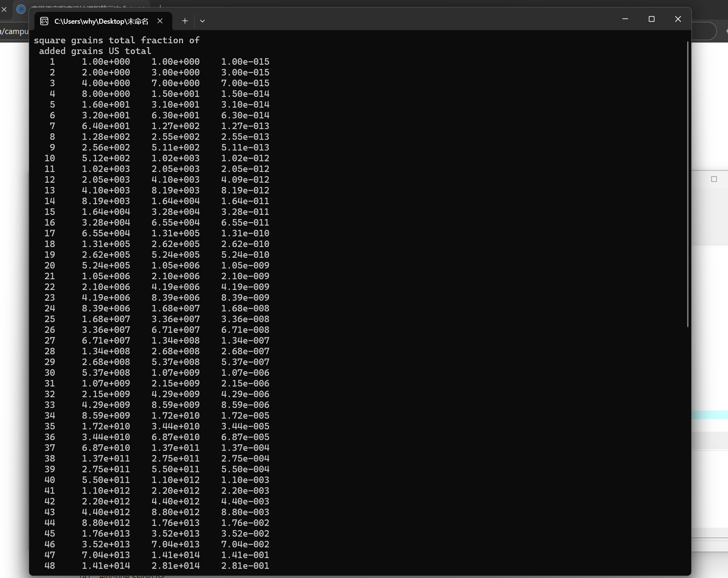Image resolution: width=728 pixels, height=578 pixels.
Task: Click value 2.75e-004 in row 38
Action: (x=245, y=458)
